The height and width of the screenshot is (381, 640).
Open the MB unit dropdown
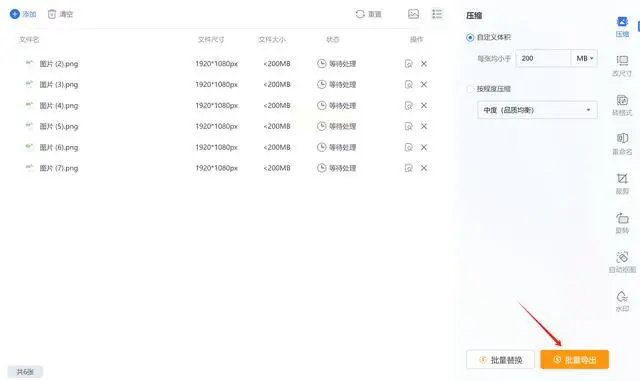pos(584,58)
